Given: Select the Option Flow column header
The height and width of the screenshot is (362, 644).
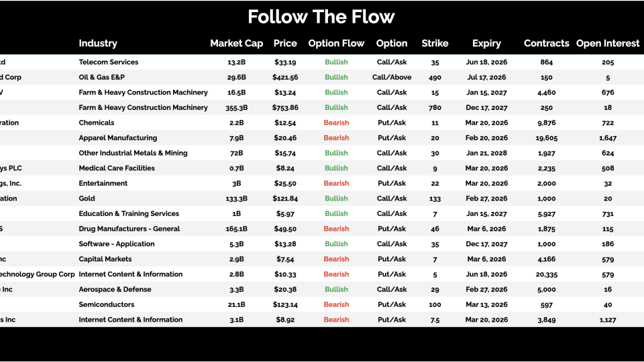Looking at the screenshot, I should tap(336, 44).
